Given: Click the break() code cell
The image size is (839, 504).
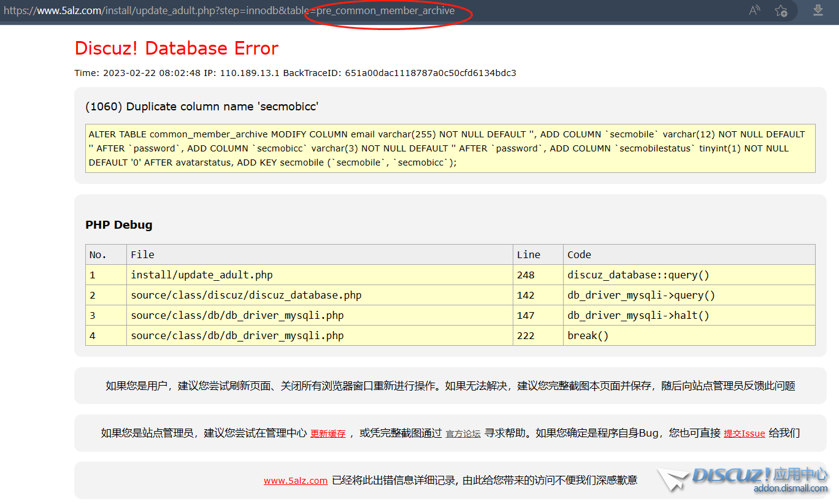Looking at the screenshot, I should pyautogui.click(x=588, y=335).
